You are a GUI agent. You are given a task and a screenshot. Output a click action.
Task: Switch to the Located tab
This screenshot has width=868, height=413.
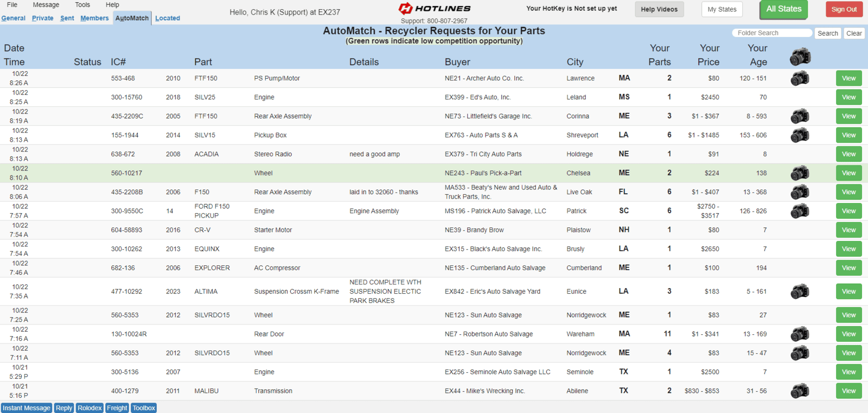pyautogui.click(x=168, y=18)
